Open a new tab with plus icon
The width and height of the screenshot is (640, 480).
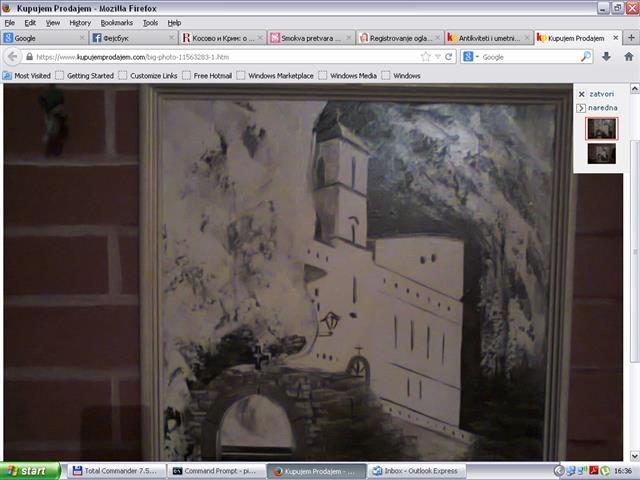coord(631,38)
